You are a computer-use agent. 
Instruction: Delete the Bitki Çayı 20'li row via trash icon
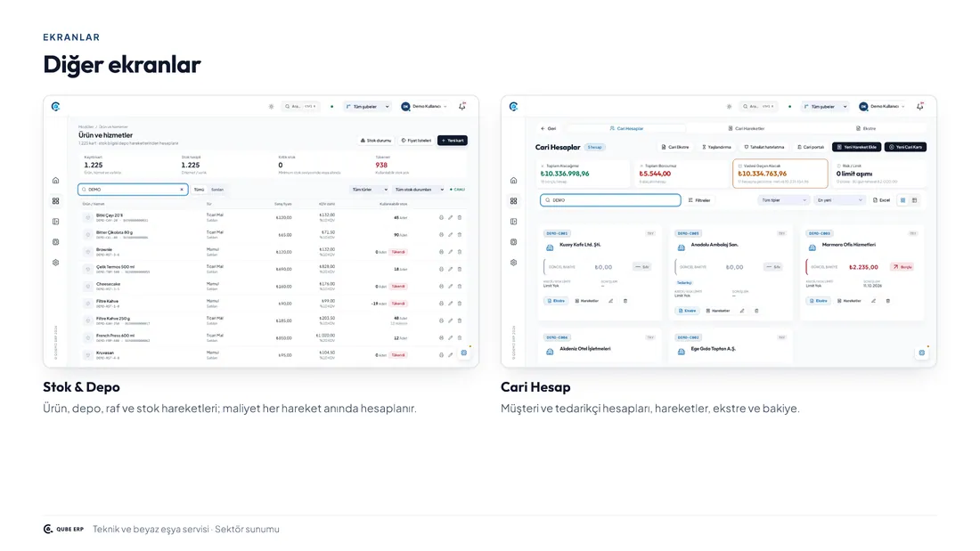460,217
